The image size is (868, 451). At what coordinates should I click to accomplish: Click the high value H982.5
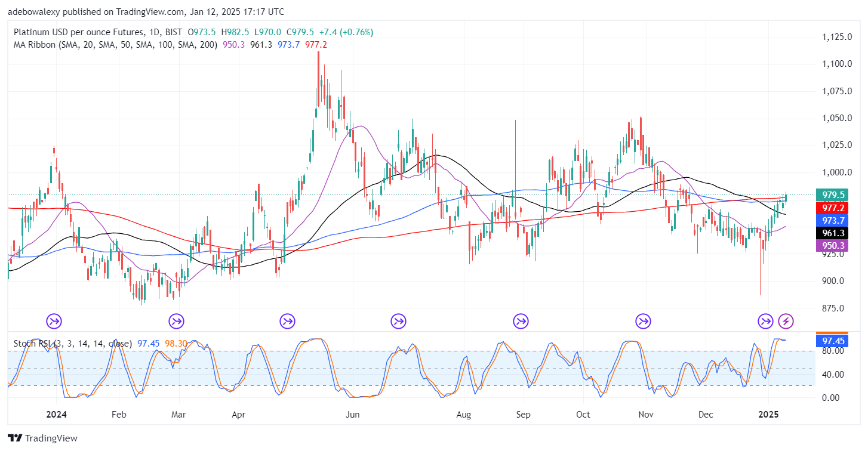236,32
